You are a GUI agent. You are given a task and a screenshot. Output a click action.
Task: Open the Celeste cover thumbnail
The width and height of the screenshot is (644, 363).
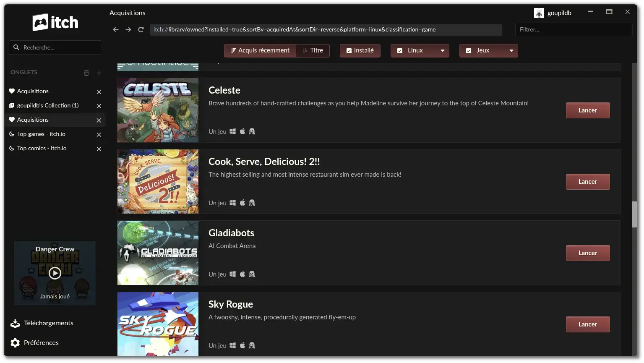(158, 110)
